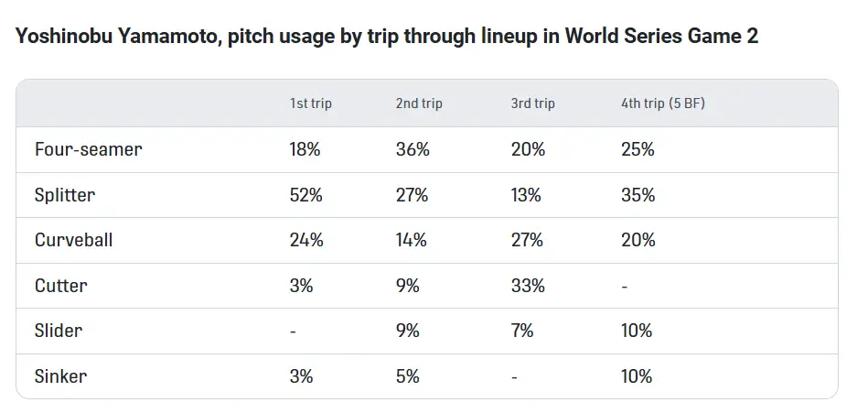Click Cutter's 33% third-trip value

(x=528, y=286)
